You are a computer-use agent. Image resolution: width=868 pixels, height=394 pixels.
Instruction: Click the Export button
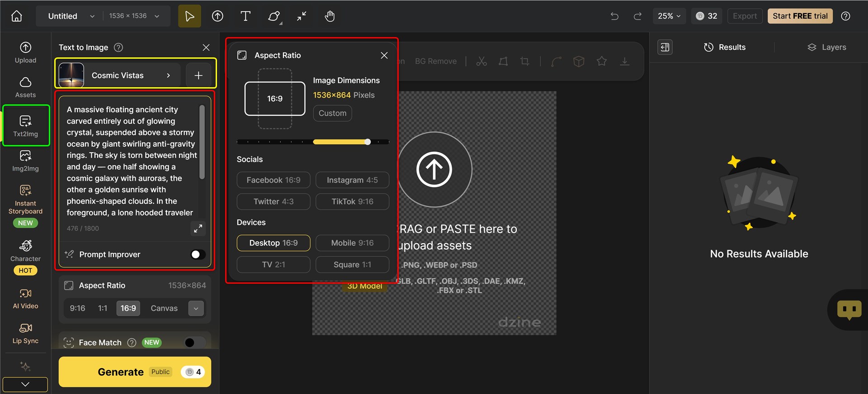point(745,16)
